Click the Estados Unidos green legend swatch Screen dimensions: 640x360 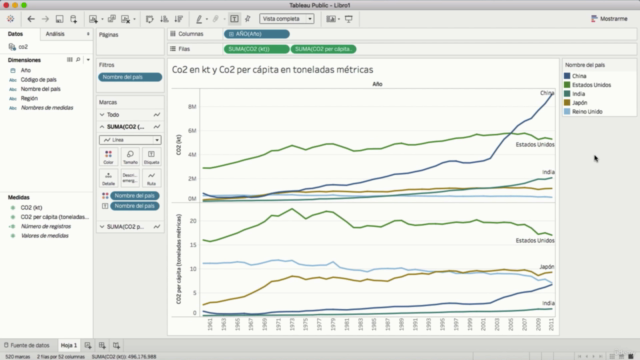567,85
